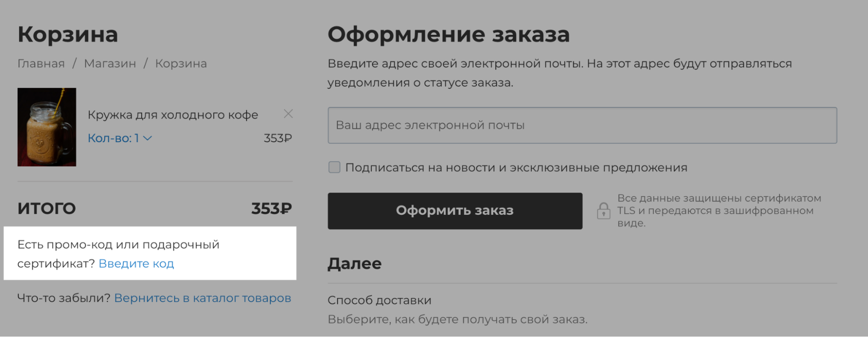Check the newsletter subscription checkbox
868x337 pixels.
pyautogui.click(x=334, y=167)
